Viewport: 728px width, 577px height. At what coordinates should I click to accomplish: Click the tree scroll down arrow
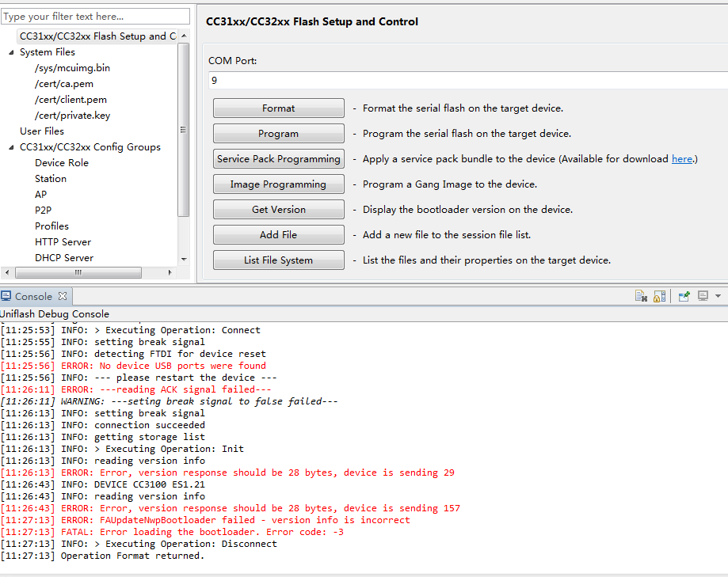[184, 260]
